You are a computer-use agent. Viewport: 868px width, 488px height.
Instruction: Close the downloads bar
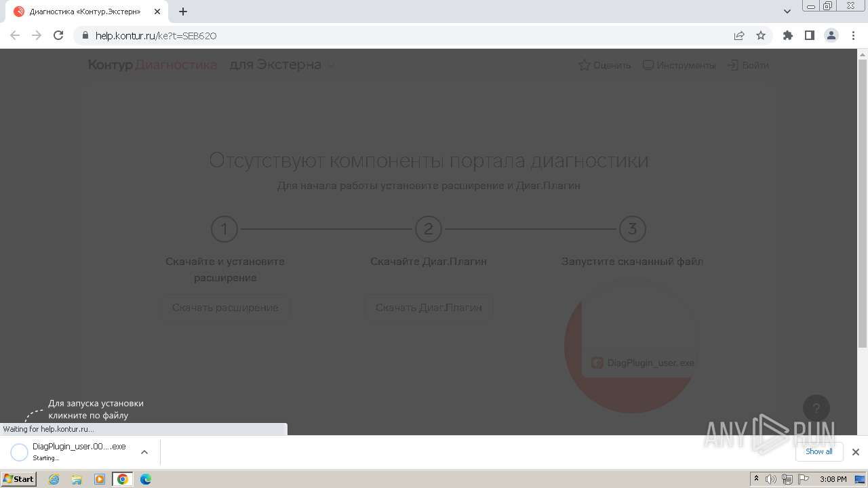856,452
